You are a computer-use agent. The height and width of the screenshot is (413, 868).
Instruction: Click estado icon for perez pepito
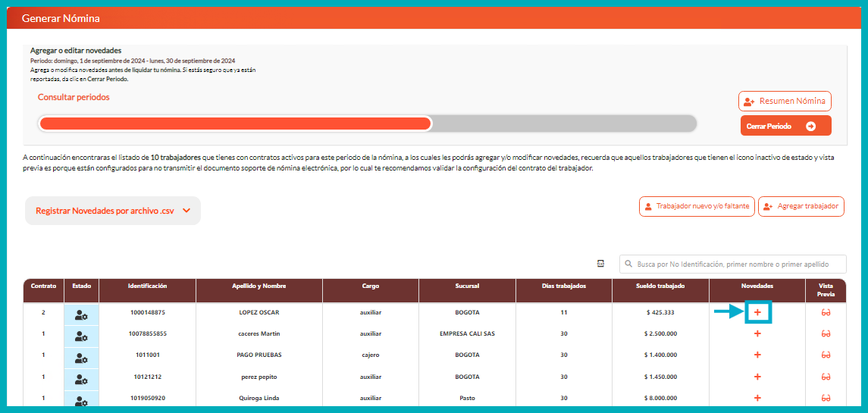click(x=81, y=379)
